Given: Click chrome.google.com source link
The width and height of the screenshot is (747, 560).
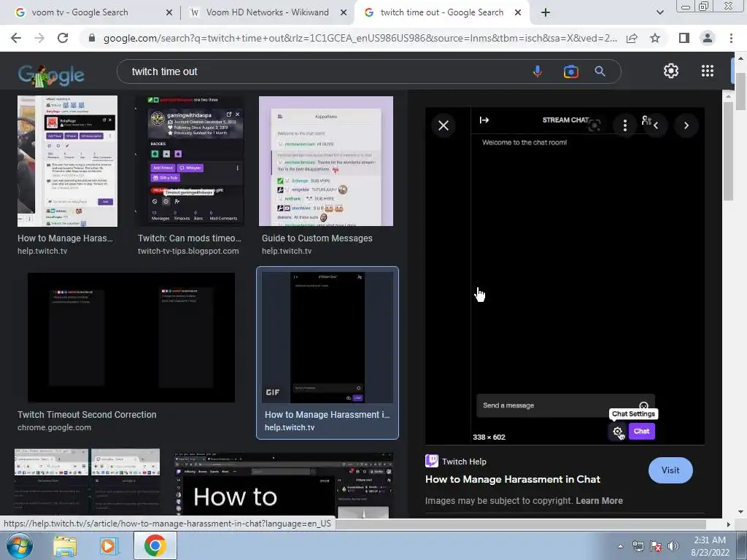Looking at the screenshot, I should tap(54, 427).
